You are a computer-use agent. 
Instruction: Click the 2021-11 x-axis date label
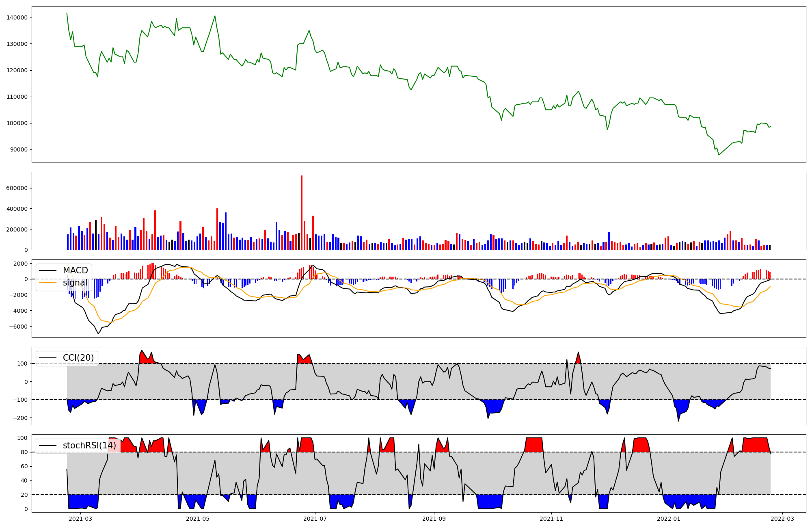tap(551, 519)
